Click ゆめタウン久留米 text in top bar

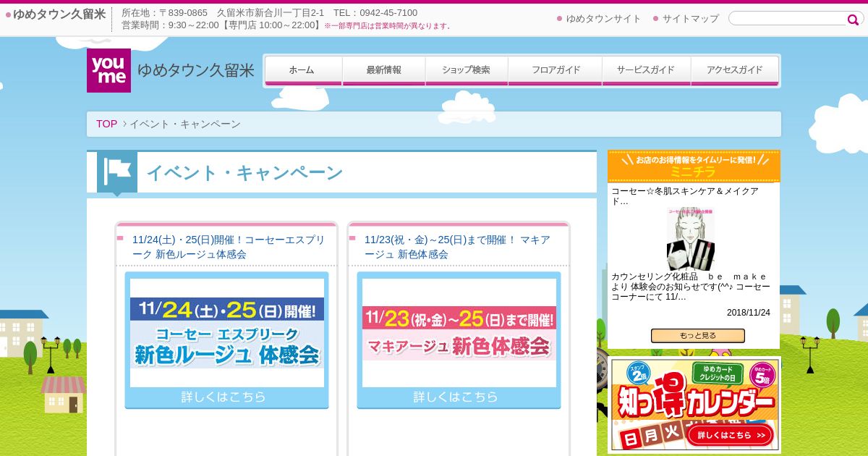[59, 14]
